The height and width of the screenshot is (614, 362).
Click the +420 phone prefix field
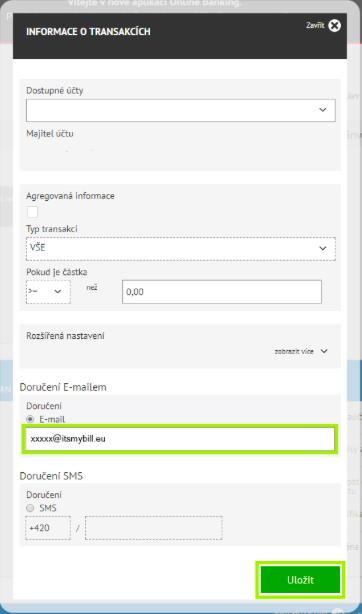click(48, 528)
